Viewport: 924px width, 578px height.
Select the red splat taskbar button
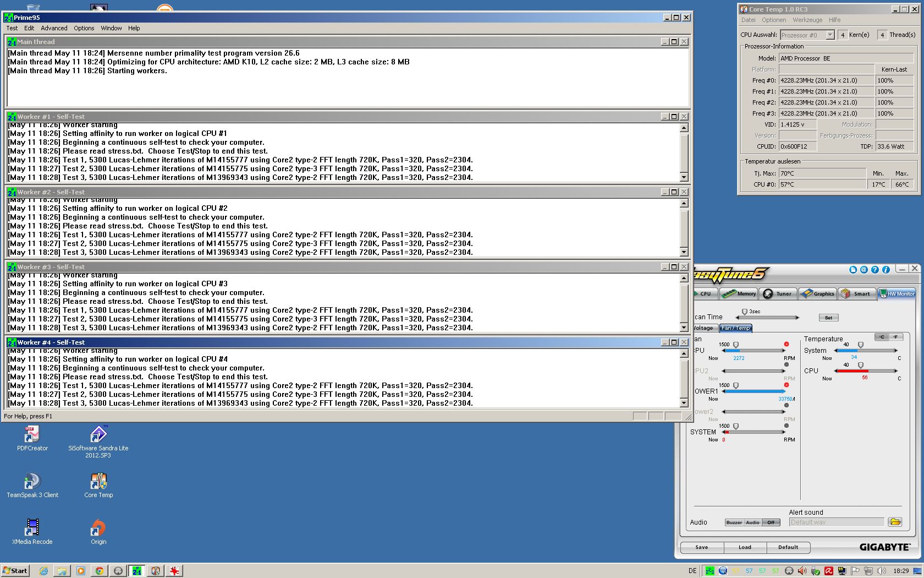coord(174,571)
